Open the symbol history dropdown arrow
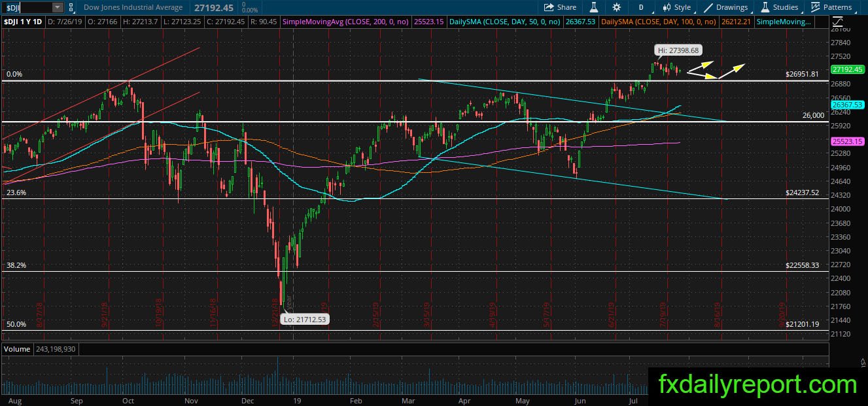868x406 pixels. tap(57, 7)
